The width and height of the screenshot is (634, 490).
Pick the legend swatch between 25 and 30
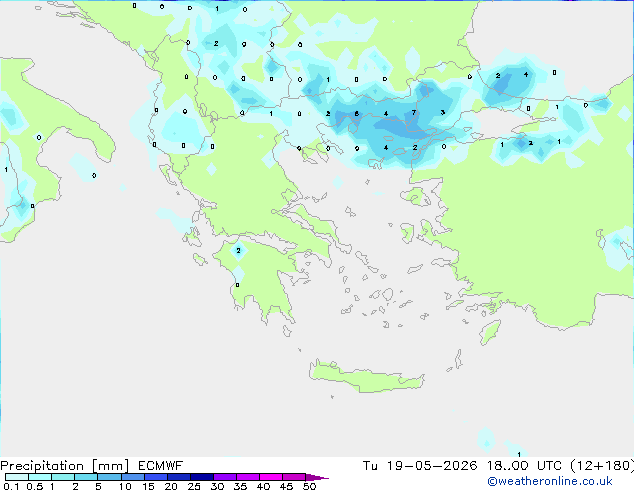202,477
